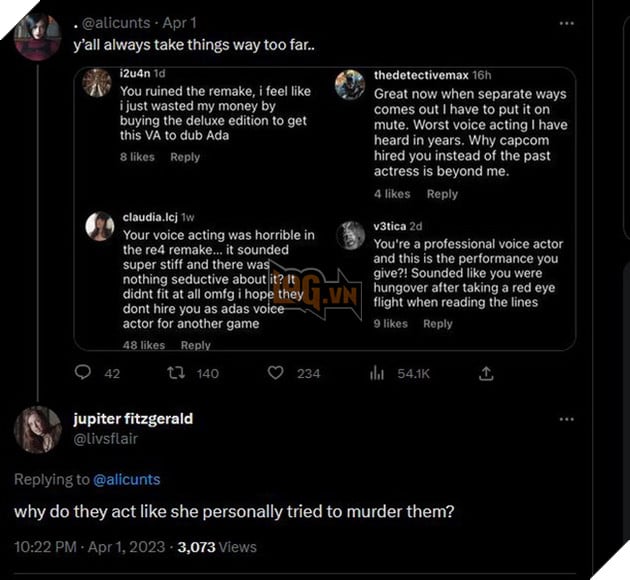Image resolution: width=630 pixels, height=580 pixels.
Task: Click Reply under thedetectivemax's comment
Action: tap(442, 194)
